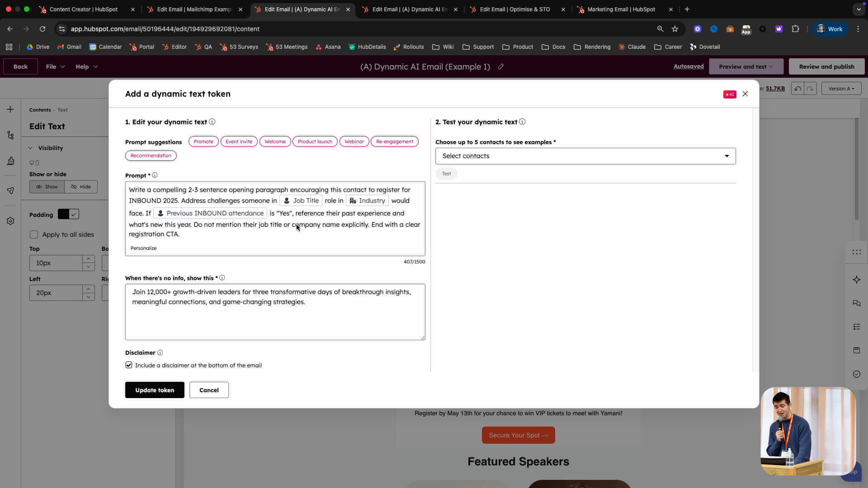The image size is (868, 488).
Task: Click the info icon next to Disclaimer
Action: point(160,352)
